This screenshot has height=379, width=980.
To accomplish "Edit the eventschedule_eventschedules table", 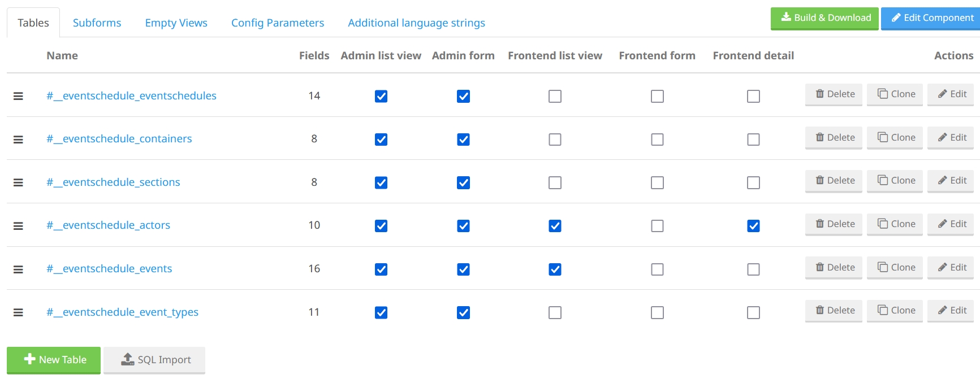I will click(x=951, y=94).
